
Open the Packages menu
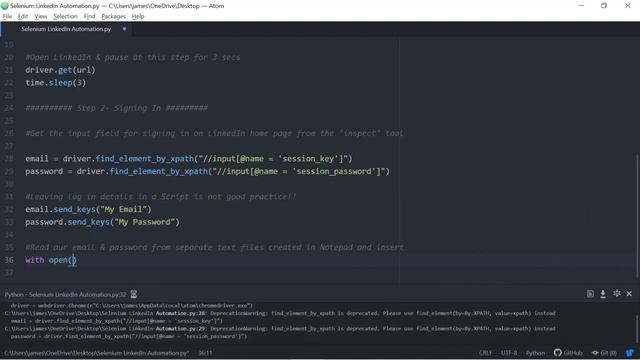pos(113,16)
